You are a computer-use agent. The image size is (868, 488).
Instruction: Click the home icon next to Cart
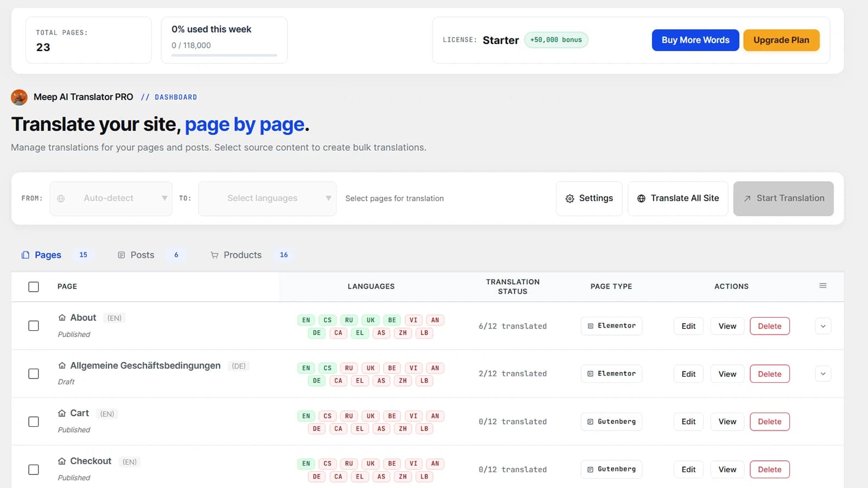coord(62,413)
